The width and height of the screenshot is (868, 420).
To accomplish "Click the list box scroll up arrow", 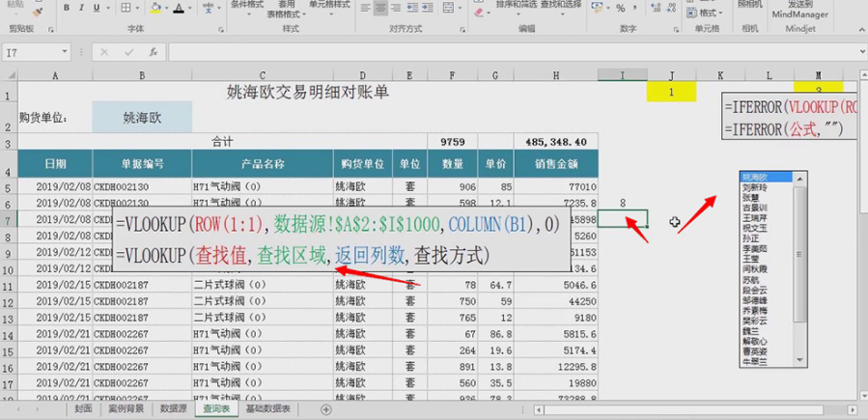I will click(799, 177).
